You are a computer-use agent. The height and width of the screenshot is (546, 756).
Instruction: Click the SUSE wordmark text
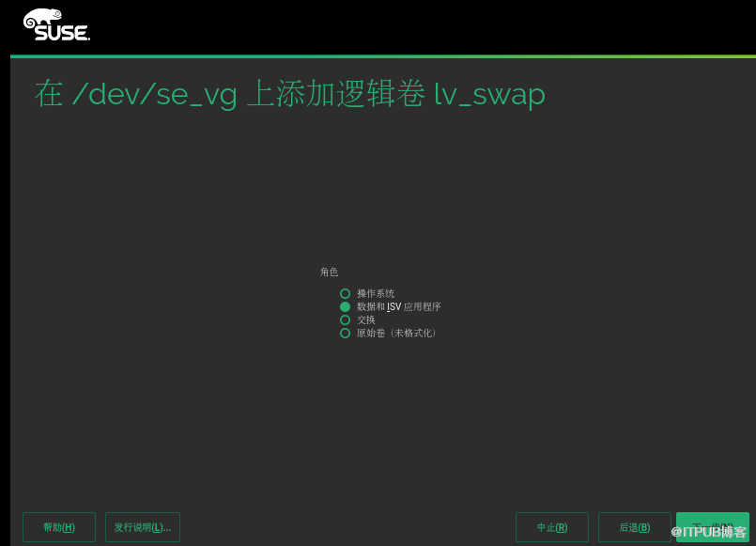(x=62, y=33)
